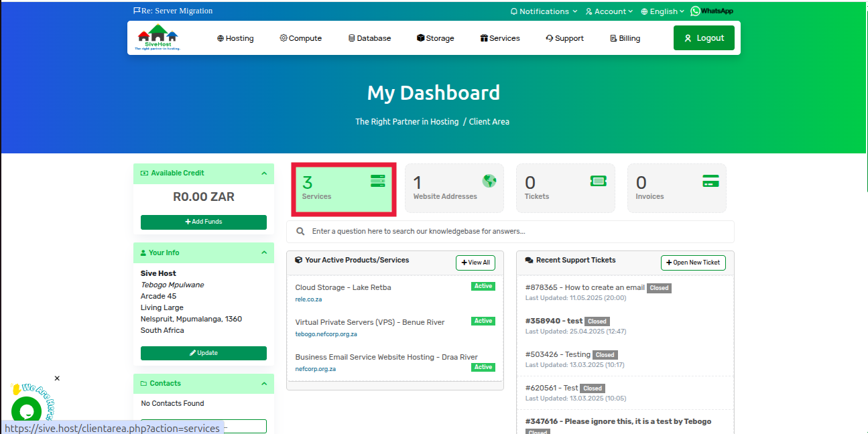
Task: Click the server icon in Services tile
Action: pos(378,181)
